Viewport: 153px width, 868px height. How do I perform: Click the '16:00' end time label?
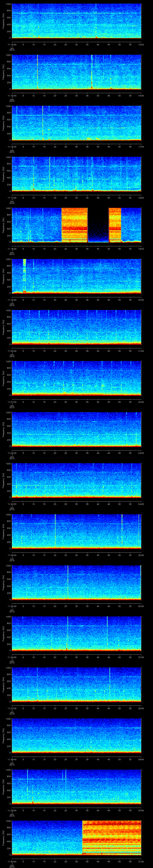coord(141,96)
